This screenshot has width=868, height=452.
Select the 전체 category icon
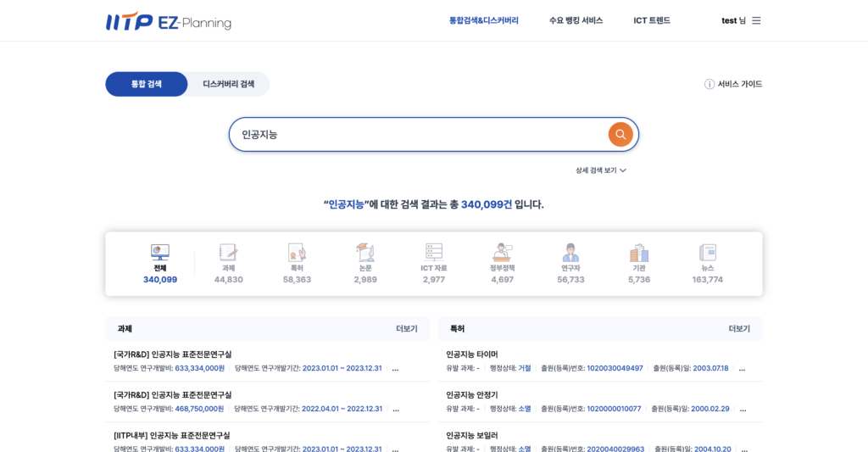(160, 253)
